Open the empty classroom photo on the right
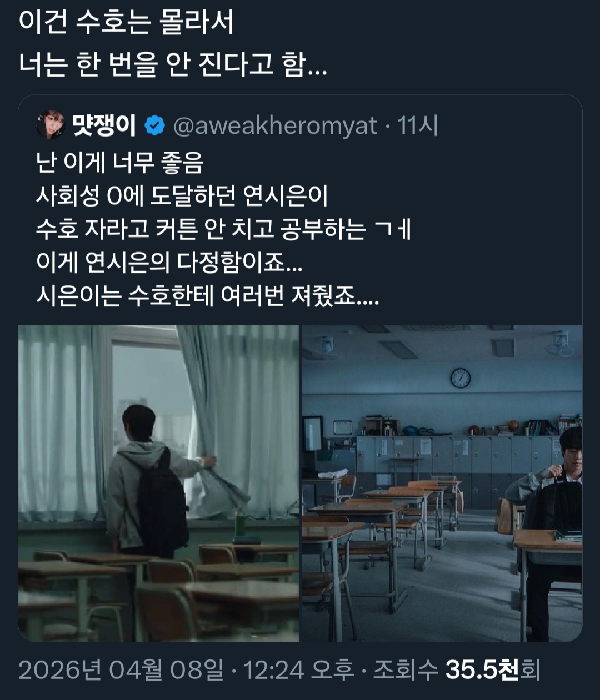 click(442, 483)
